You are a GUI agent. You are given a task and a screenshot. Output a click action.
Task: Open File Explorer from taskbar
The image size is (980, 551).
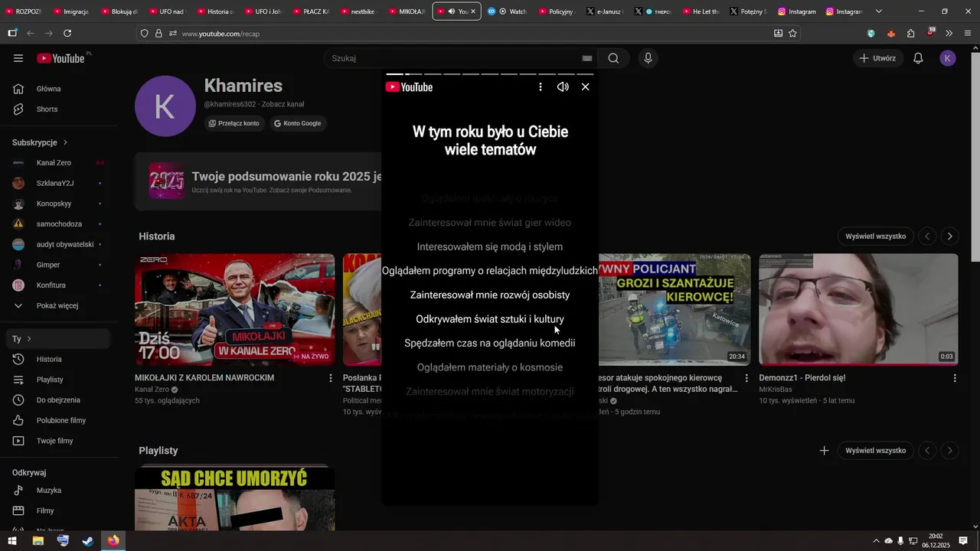pos(38,541)
